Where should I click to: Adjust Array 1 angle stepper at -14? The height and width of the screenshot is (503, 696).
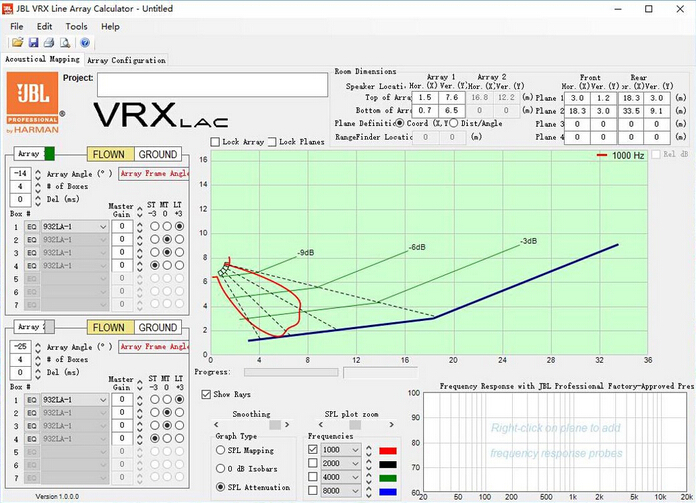click(x=38, y=174)
